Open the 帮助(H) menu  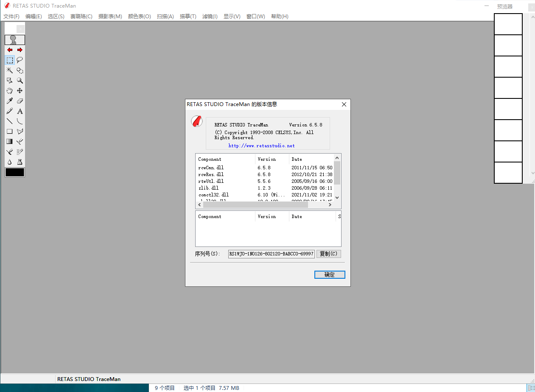(x=280, y=17)
